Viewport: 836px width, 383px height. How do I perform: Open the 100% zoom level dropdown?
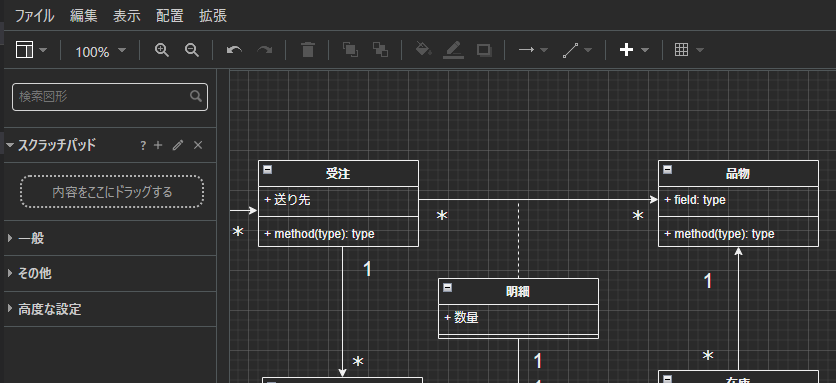click(x=100, y=51)
